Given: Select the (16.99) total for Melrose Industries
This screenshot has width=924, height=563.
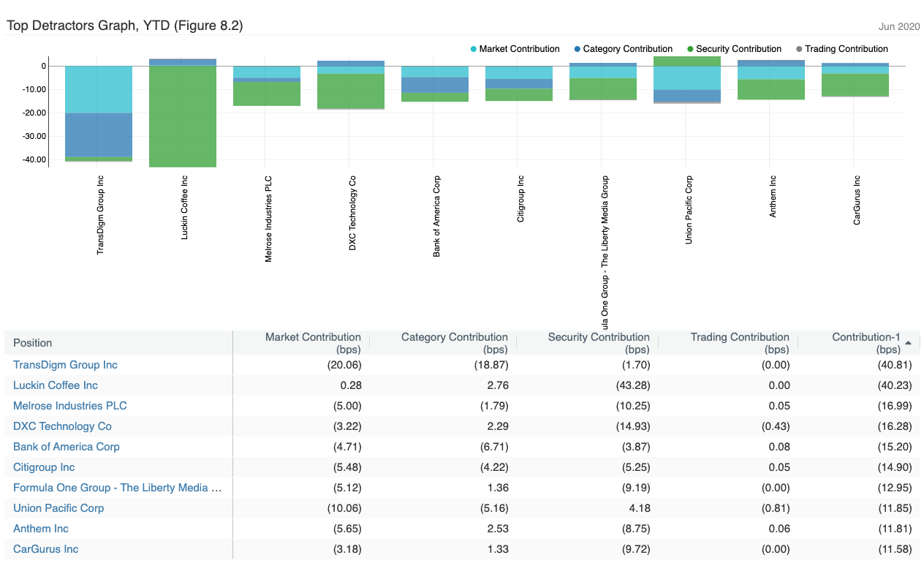Looking at the screenshot, I should (x=896, y=406).
